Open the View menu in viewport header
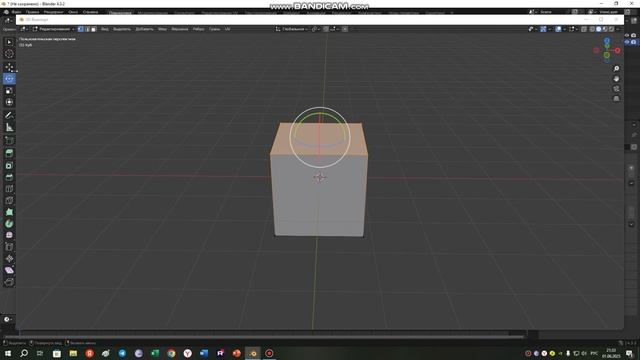 104,29
